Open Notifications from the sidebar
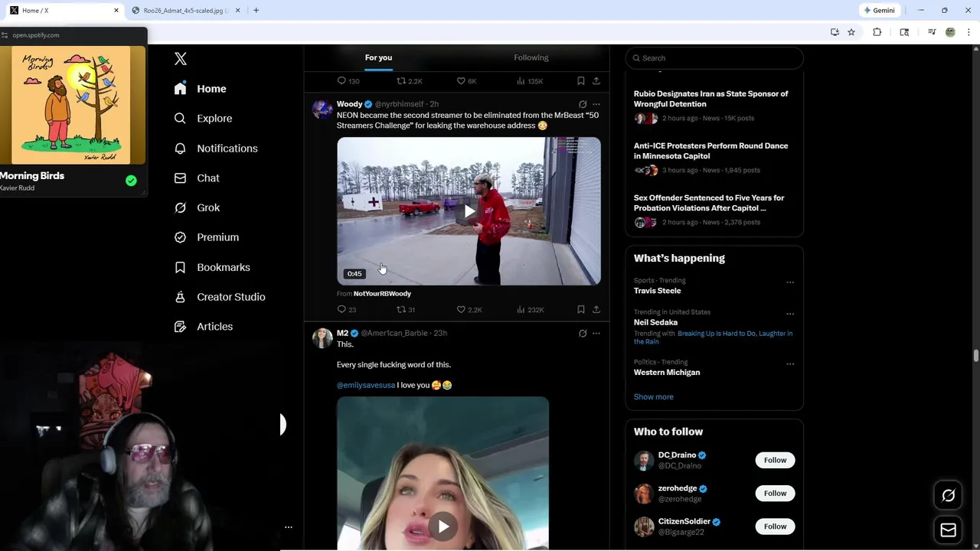The height and width of the screenshot is (551, 980). click(216, 148)
